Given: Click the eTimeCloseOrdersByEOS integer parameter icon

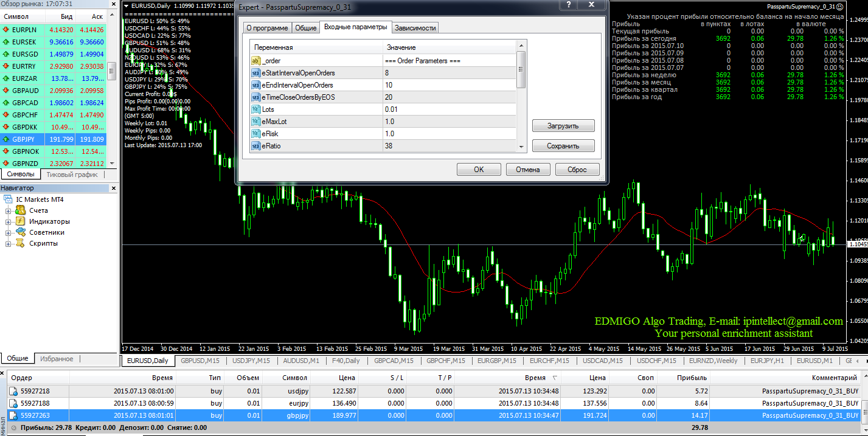Looking at the screenshot, I should point(255,97).
